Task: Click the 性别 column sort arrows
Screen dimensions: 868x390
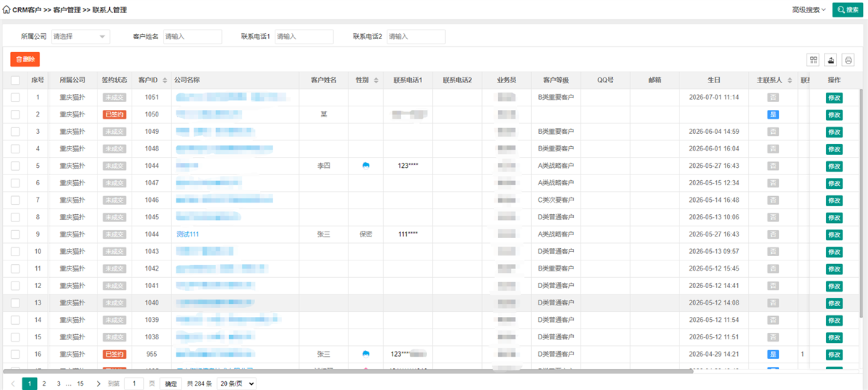Action: [376, 80]
